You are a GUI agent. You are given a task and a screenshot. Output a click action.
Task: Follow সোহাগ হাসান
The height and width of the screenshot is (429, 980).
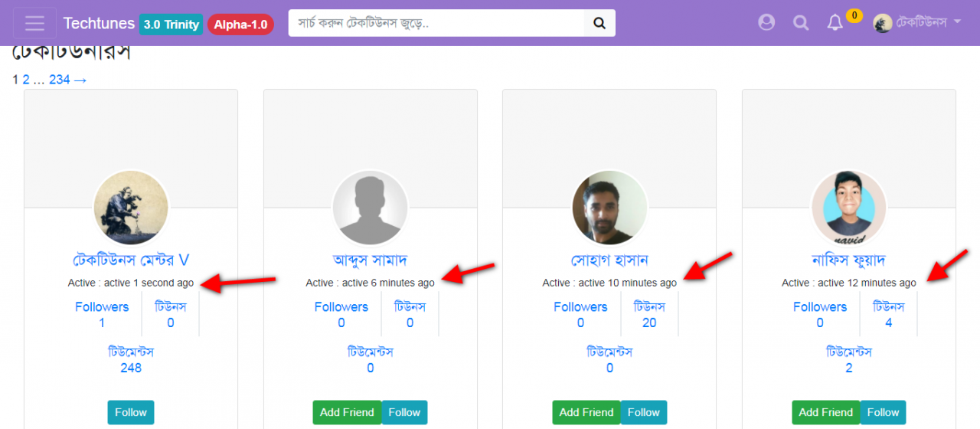coord(643,412)
